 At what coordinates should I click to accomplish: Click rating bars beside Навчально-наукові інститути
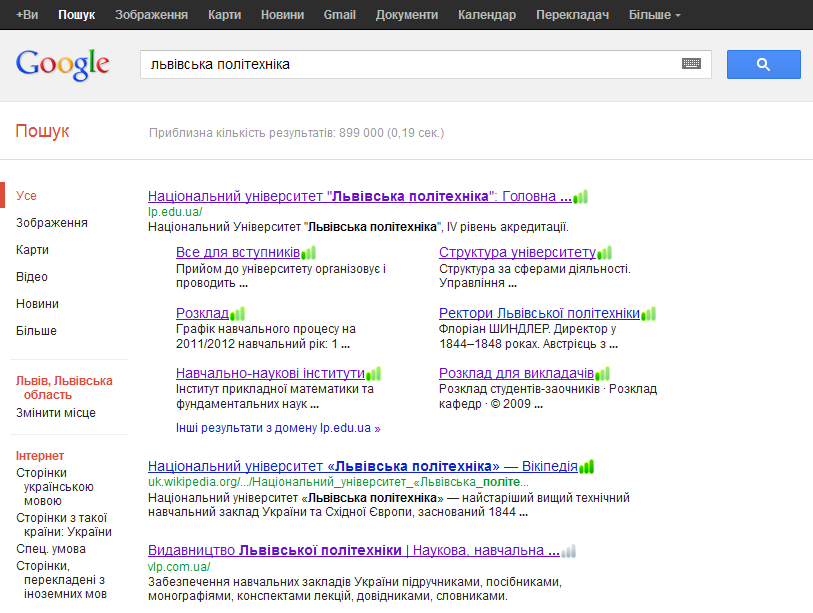[374, 374]
